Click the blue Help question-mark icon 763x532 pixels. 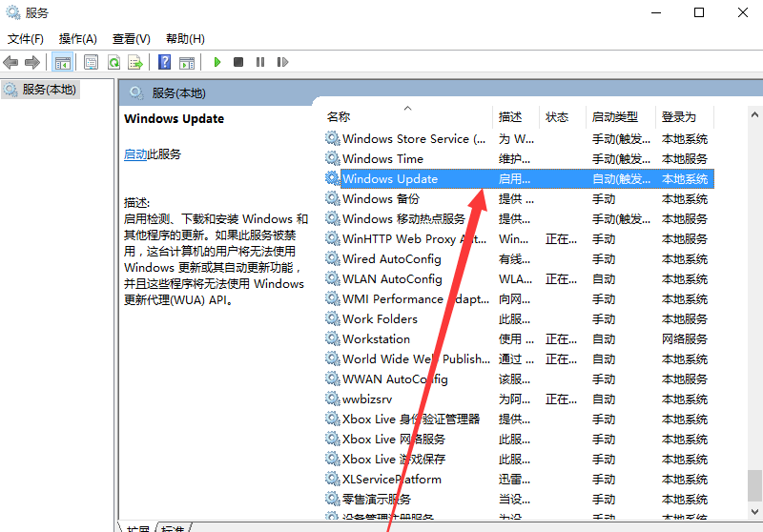tap(164, 62)
